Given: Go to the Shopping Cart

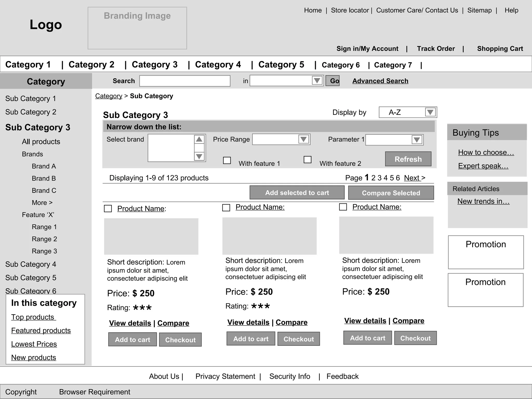Looking at the screenshot, I should [500, 49].
